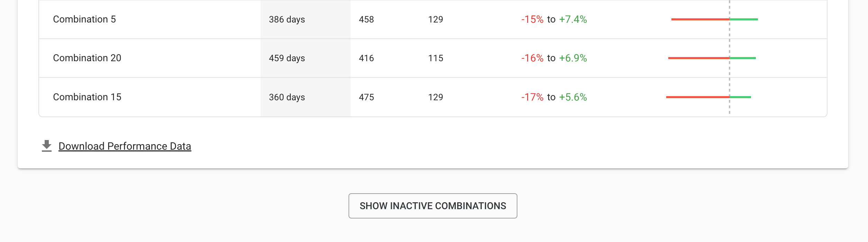Click the download arrow icon

(x=47, y=146)
